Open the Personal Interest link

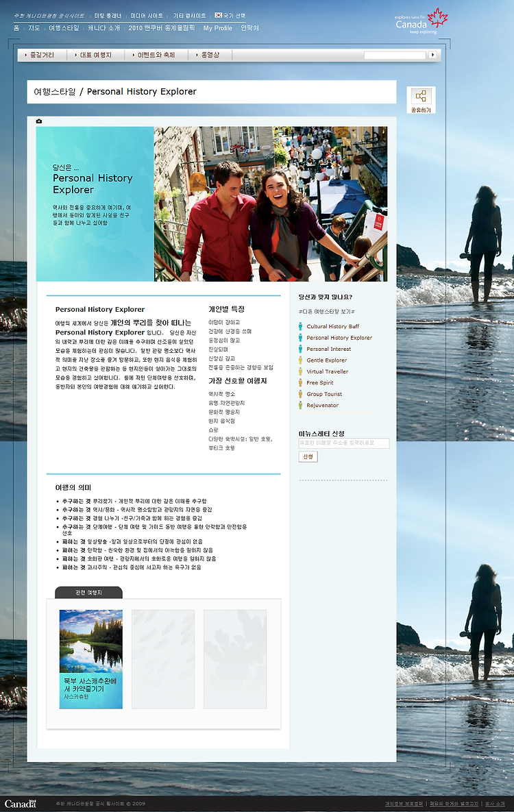click(x=328, y=349)
